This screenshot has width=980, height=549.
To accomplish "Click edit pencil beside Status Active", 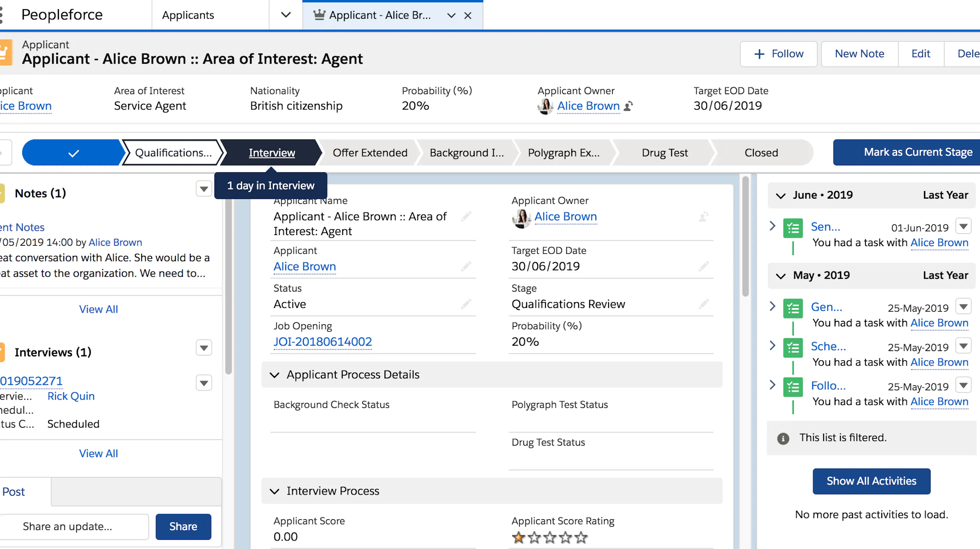I will coord(466,304).
